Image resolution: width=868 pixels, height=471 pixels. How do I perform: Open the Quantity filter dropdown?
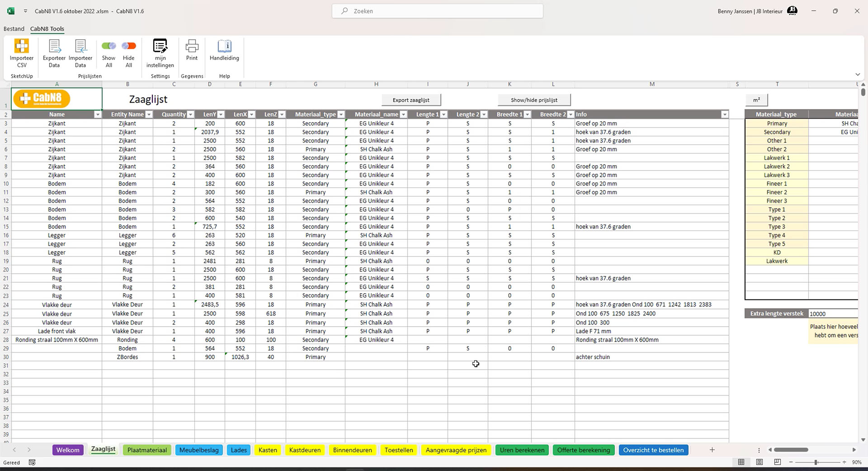pos(189,114)
